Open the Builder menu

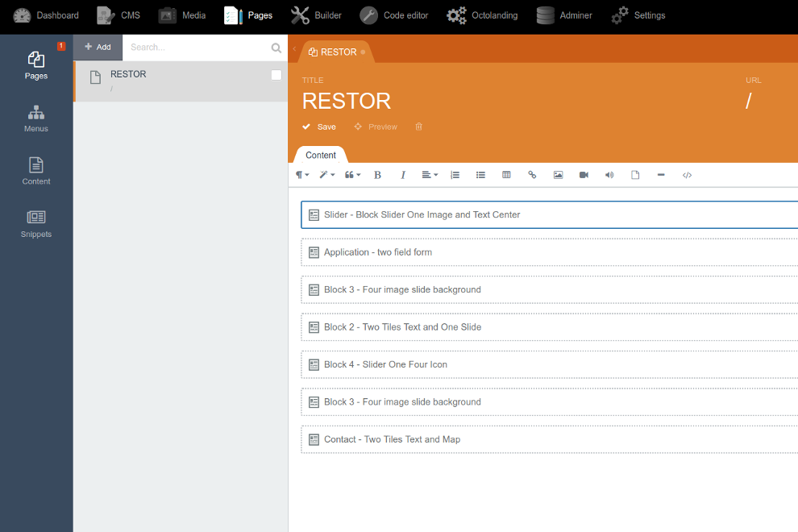point(316,15)
